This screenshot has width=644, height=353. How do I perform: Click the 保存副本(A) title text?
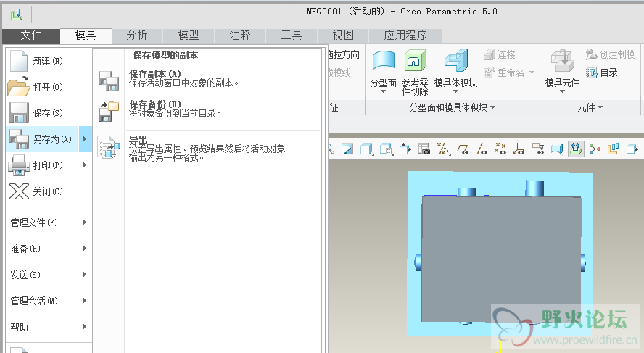point(155,74)
